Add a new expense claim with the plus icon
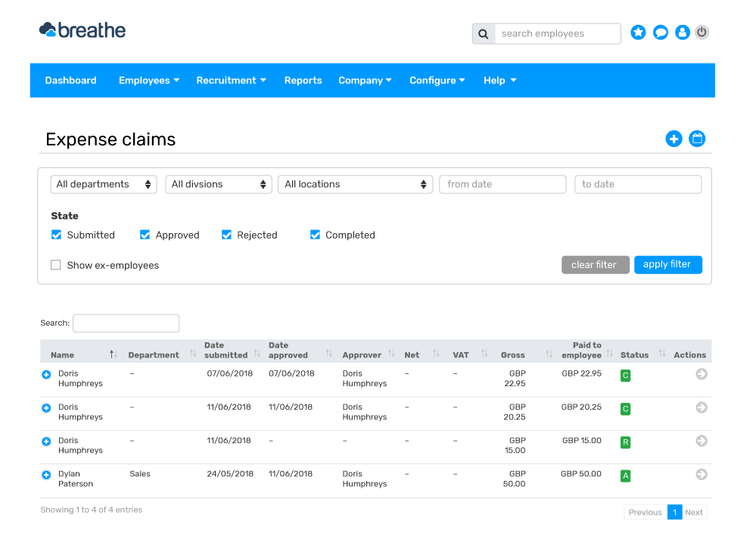 coord(674,139)
